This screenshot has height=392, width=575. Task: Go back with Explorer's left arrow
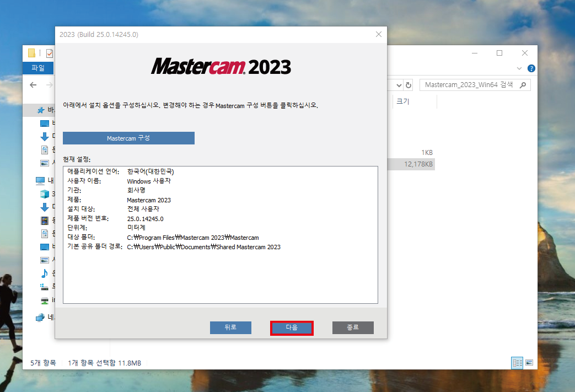point(34,85)
